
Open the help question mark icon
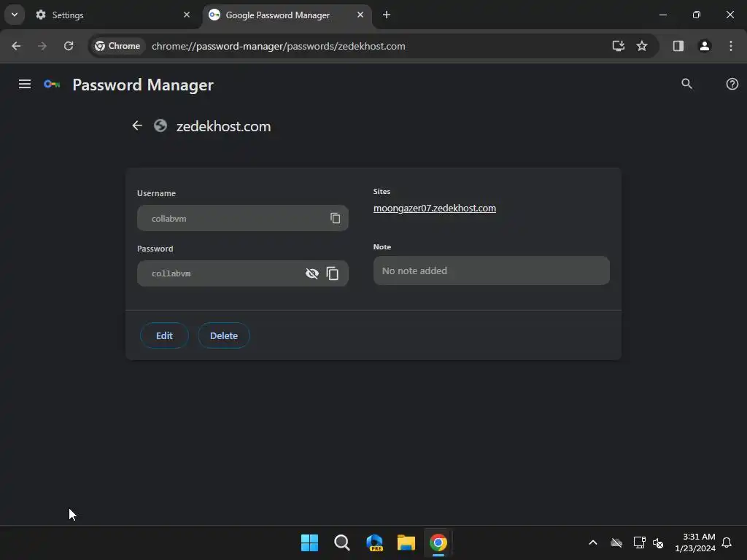tap(732, 84)
